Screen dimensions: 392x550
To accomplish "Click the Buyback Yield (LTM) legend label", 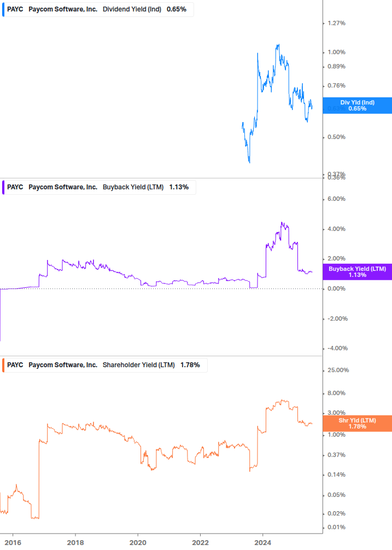I will click(x=133, y=187).
